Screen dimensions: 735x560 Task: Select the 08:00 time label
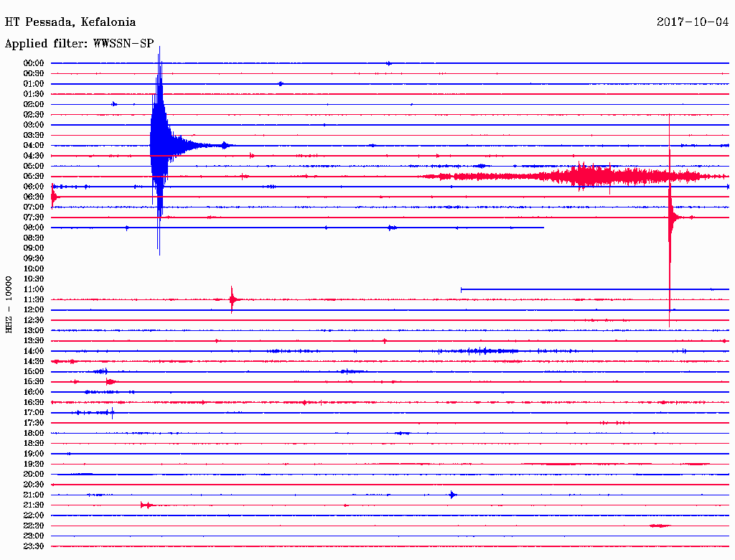pos(34,228)
